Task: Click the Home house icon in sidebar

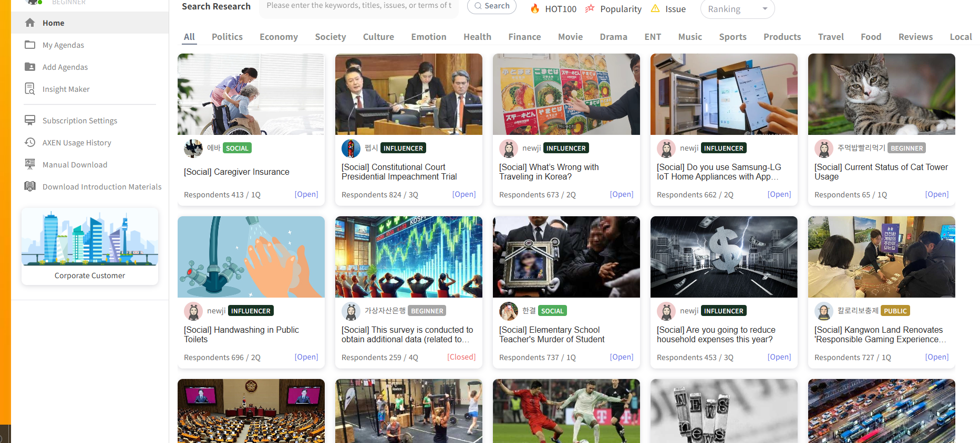Action: [30, 23]
